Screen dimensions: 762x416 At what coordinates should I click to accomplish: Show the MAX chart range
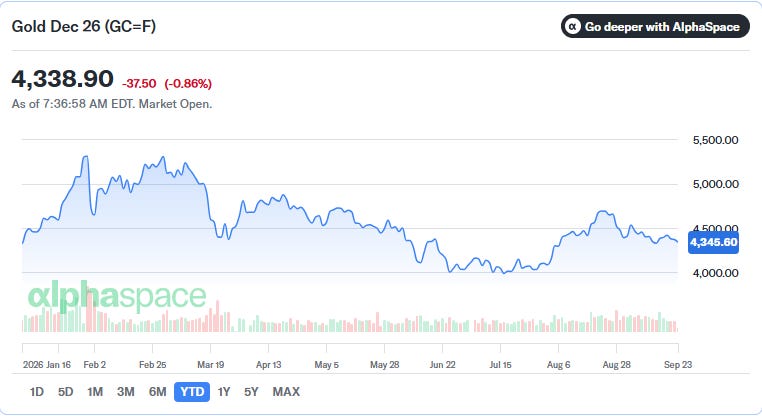pos(286,392)
